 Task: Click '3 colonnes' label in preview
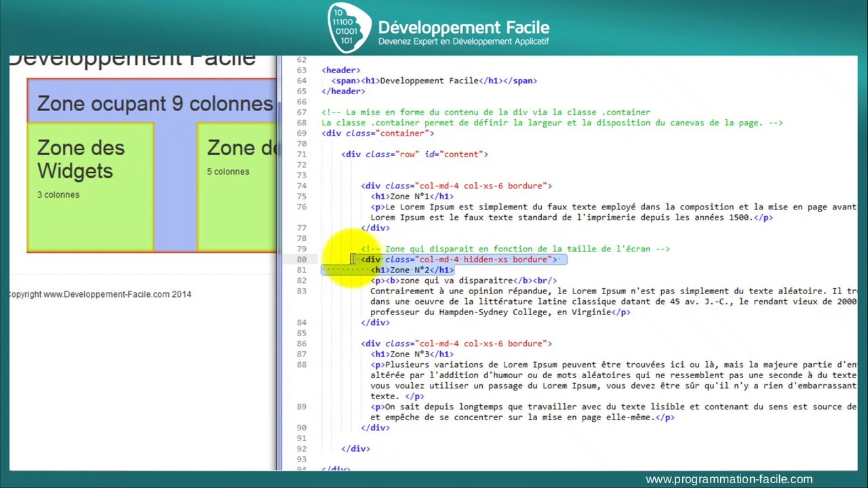(x=58, y=195)
